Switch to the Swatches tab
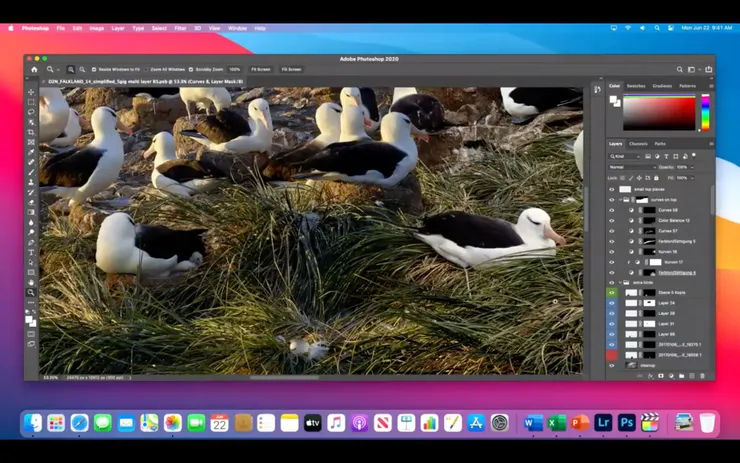This screenshot has height=463, width=740. click(x=636, y=86)
